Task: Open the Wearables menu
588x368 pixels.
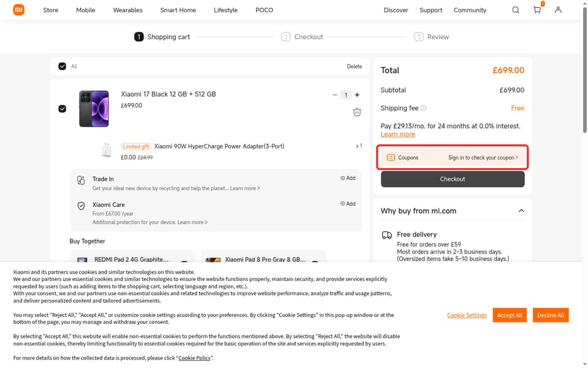Action: click(128, 10)
